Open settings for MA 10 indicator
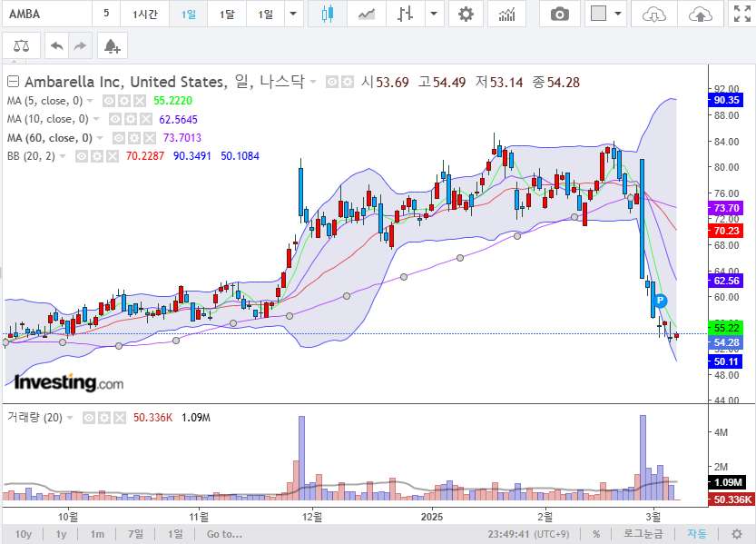Viewport: 756px width, 544px height. pyautogui.click(x=131, y=119)
